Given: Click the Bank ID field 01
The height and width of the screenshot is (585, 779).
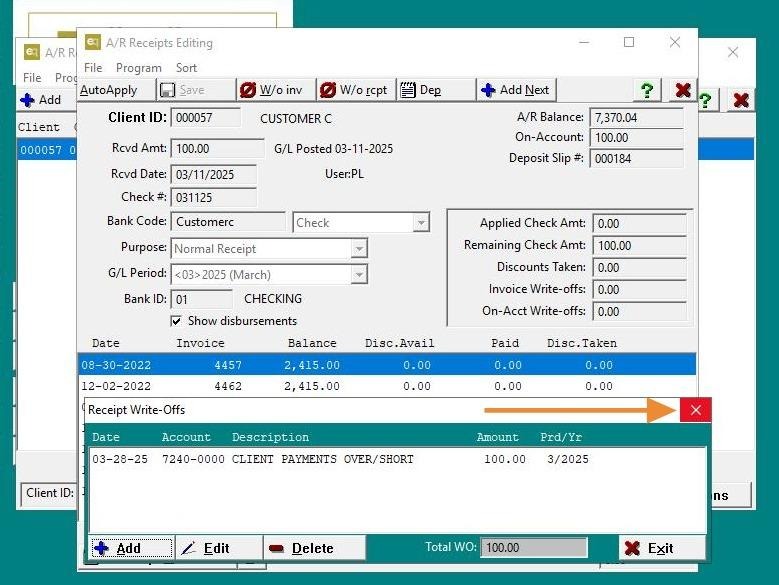Looking at the screenshot, I should [201, 299].
